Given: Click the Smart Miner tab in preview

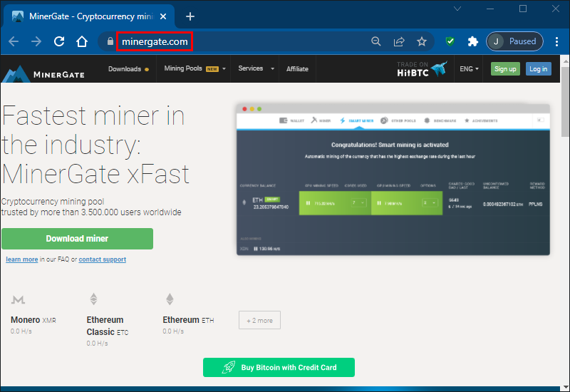Looking at the screenshot, I should (357, 120).
